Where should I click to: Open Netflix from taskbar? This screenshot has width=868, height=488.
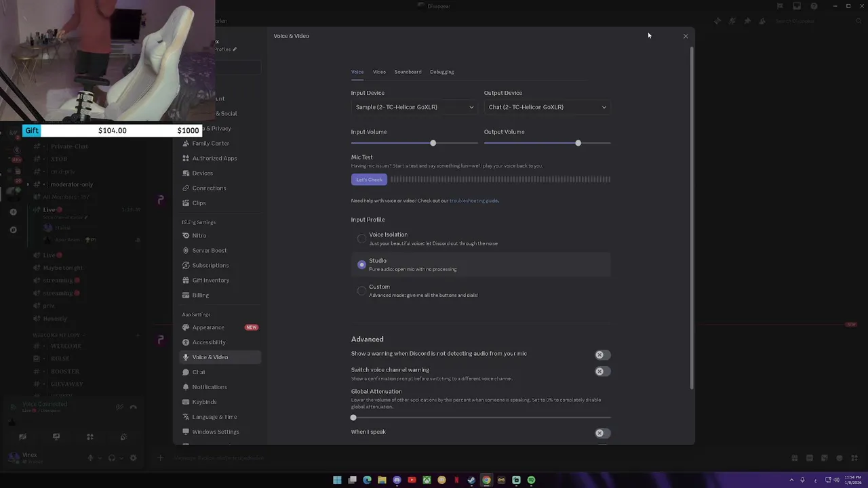[x=456, y=480]
